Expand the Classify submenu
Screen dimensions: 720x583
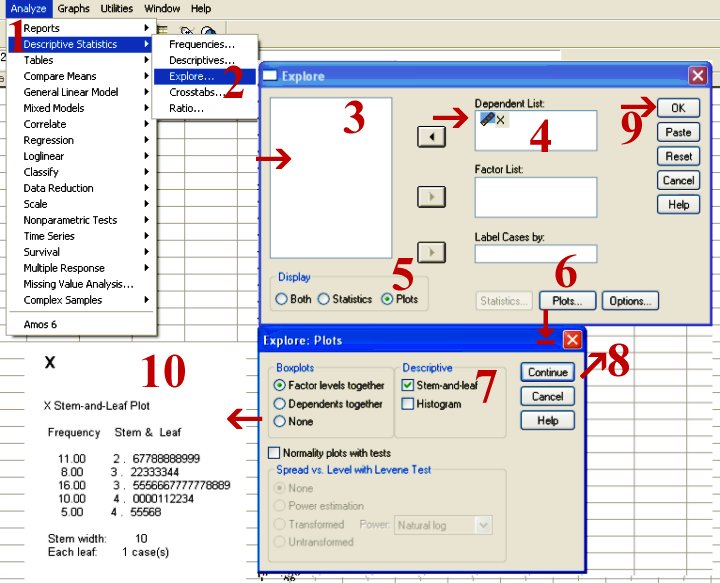[x=81, y=172]
